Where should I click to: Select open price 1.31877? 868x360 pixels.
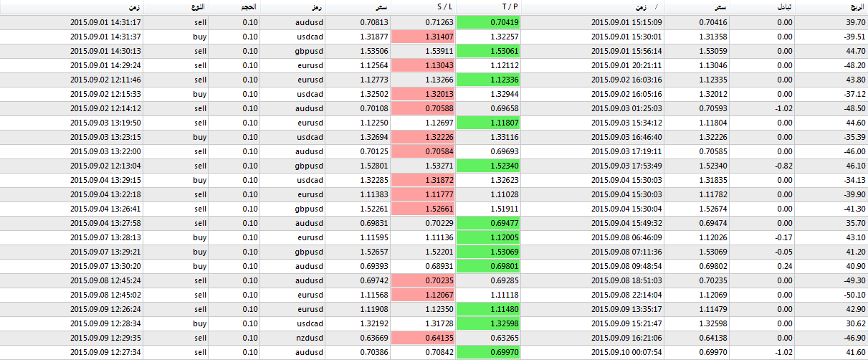[x=374, y=37]
